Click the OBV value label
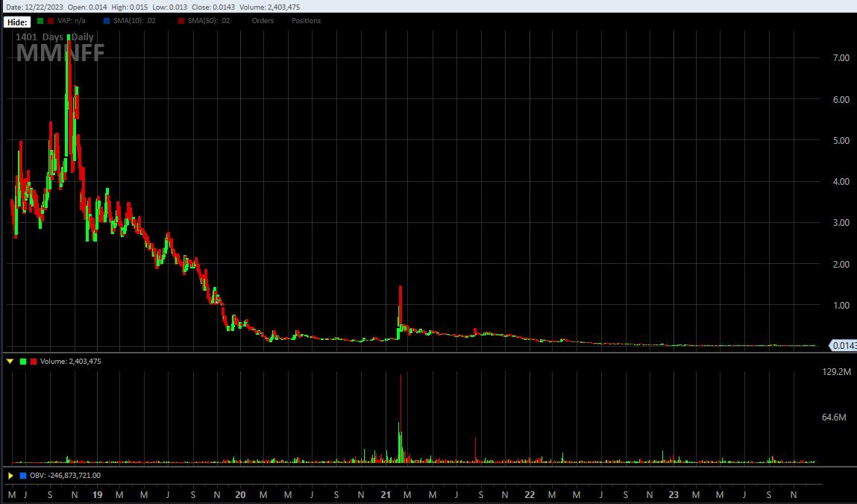Screen dimensions: 857x504 [x=65, y=475]
